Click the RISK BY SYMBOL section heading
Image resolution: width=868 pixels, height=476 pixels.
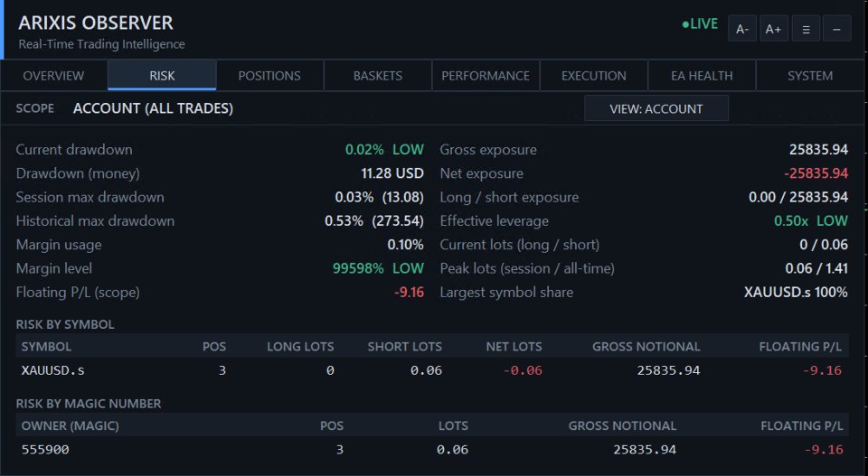[x=65, y=324]
